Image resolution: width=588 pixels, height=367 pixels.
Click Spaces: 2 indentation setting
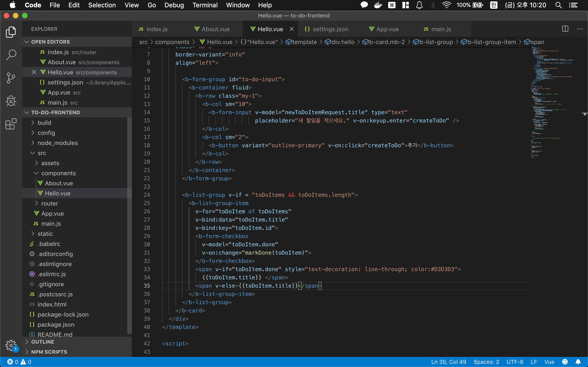(486, 362)
